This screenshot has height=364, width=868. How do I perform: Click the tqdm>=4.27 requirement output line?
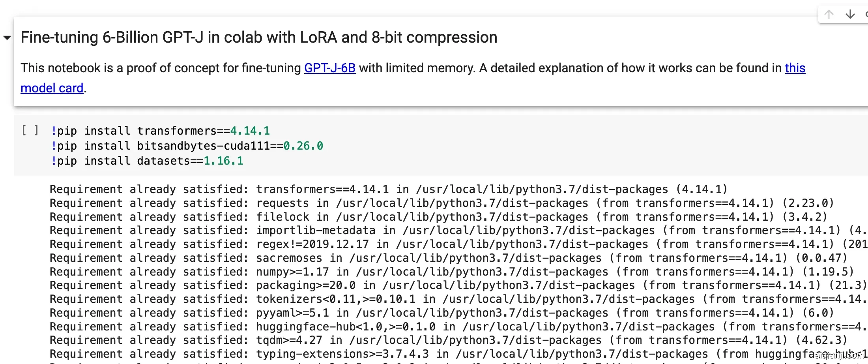[448, 340]
